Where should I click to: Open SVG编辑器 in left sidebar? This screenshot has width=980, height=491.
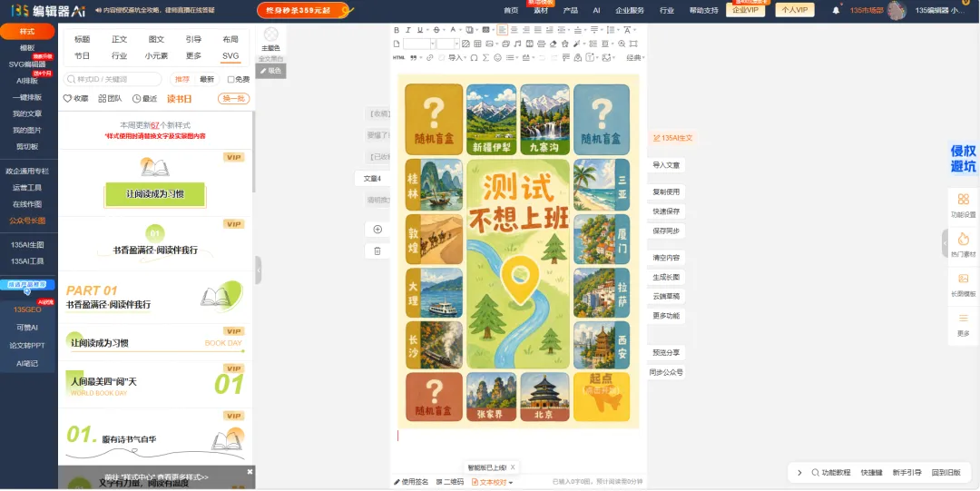[27, 64]
